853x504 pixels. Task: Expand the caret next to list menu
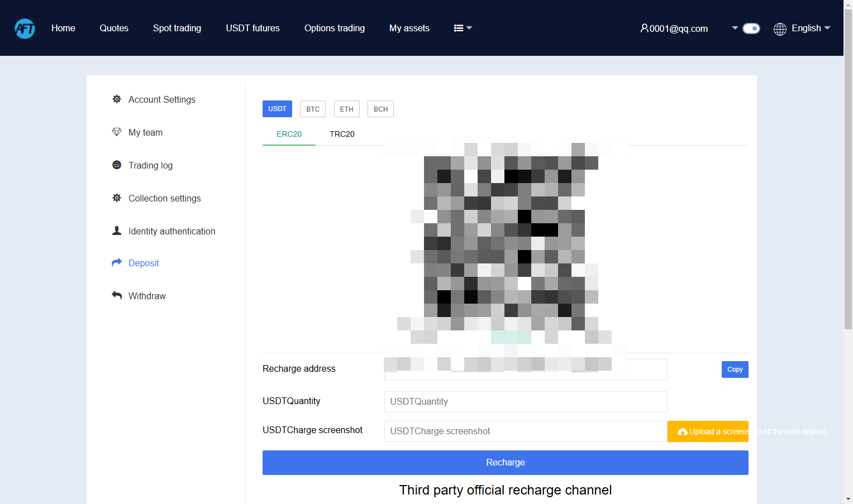click(469, 28)
